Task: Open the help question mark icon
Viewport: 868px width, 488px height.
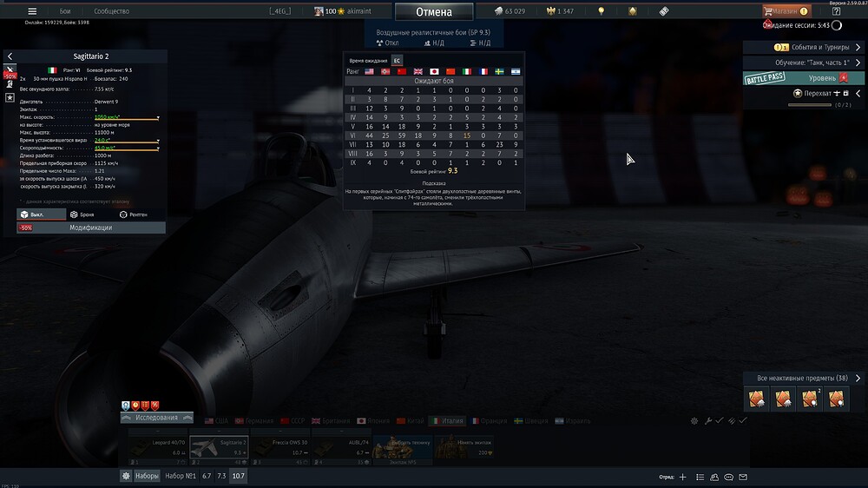Action: (x=836, y=11)
